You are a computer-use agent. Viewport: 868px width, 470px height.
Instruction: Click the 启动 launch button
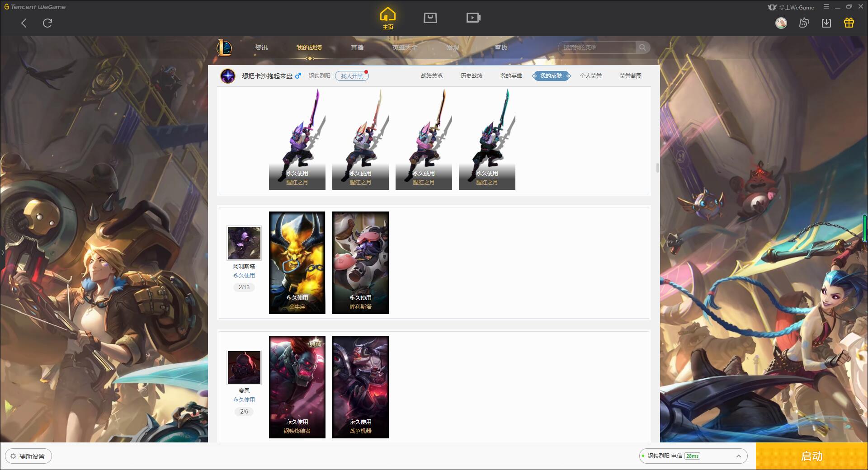point(812,456)
